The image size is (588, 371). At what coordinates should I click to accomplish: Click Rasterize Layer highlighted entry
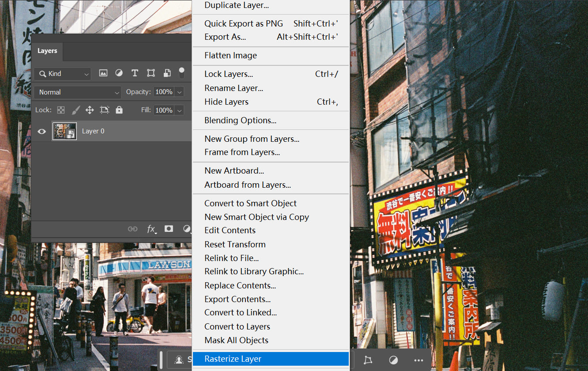271,359
